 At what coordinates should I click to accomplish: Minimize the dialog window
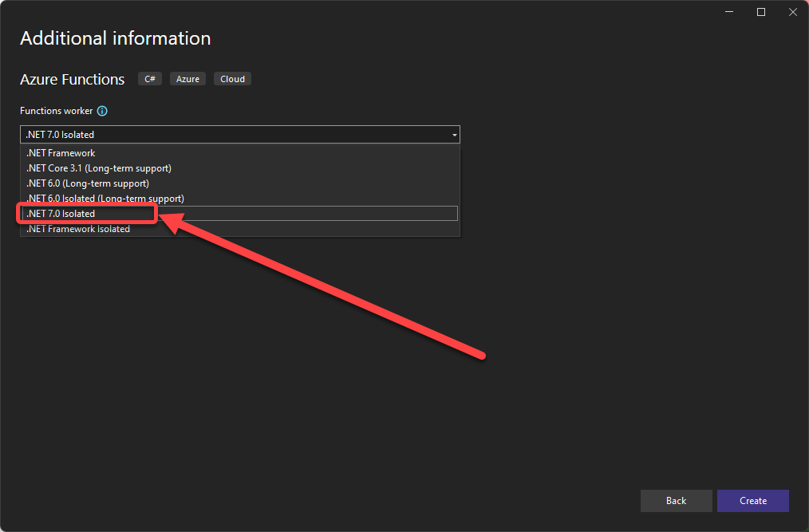click(x=729, y=12)
